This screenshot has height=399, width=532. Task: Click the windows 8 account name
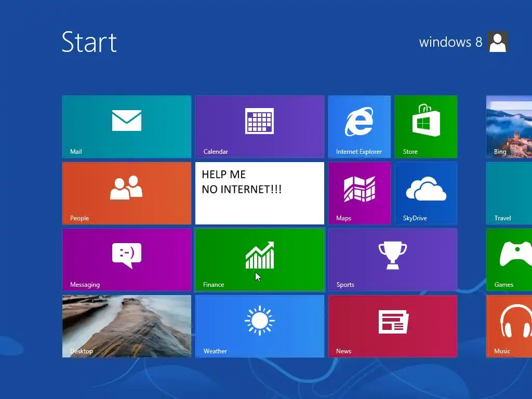[450, 42]
